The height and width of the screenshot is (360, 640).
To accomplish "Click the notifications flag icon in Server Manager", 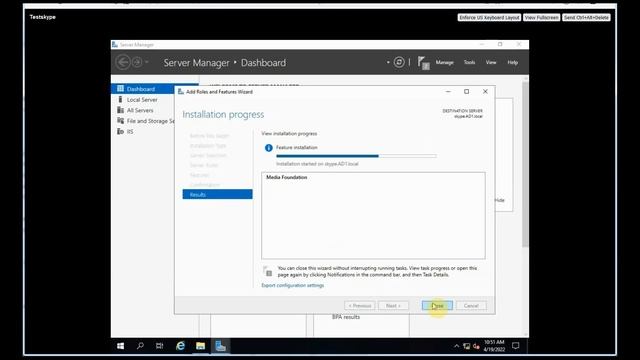I will click(x=423, y=63).
